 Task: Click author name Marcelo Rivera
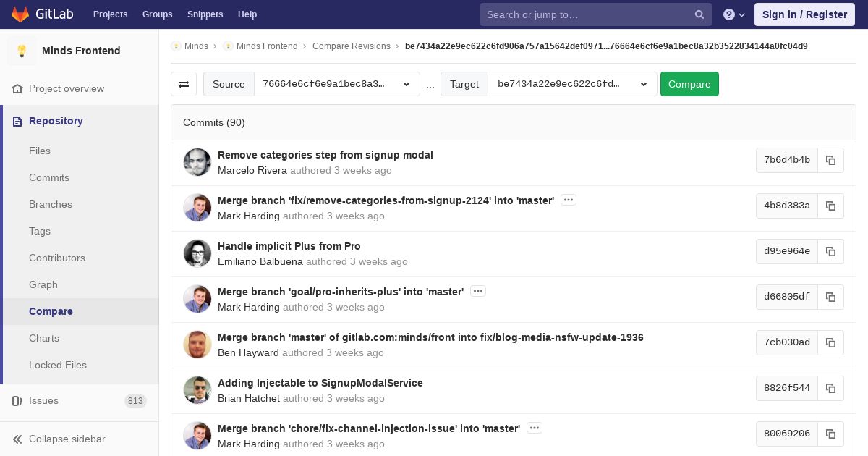tap(252, 170)
